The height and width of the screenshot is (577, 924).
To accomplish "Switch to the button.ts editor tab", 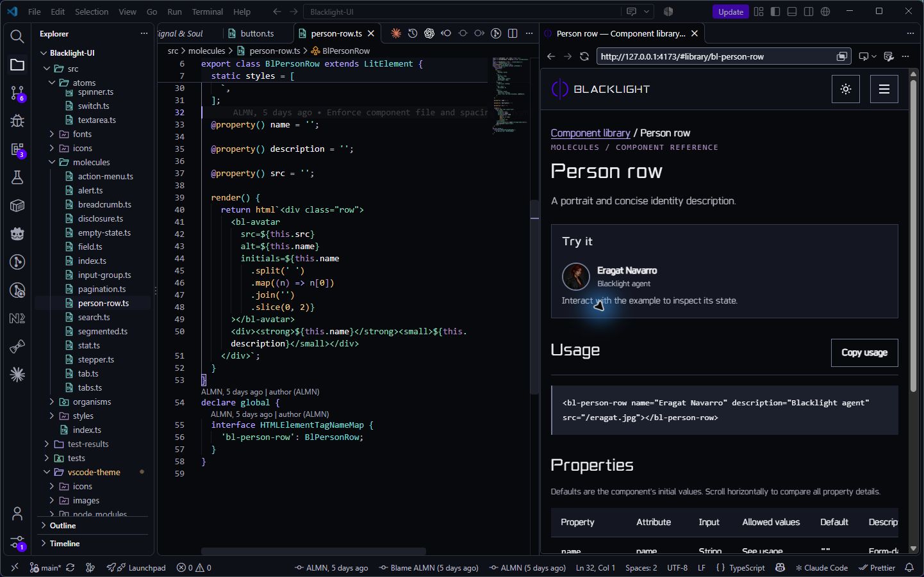I will point(257,33).
